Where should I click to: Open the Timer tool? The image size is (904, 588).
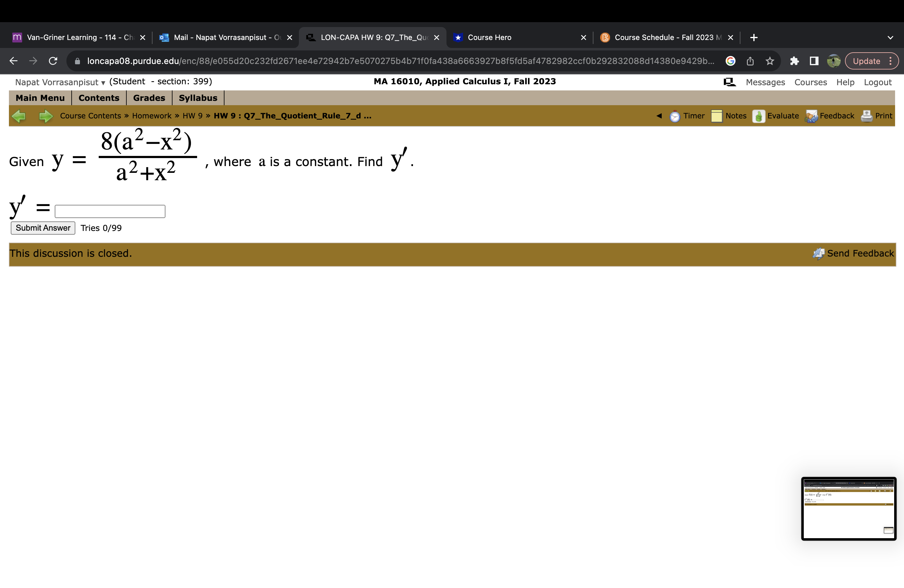(688, 116)
